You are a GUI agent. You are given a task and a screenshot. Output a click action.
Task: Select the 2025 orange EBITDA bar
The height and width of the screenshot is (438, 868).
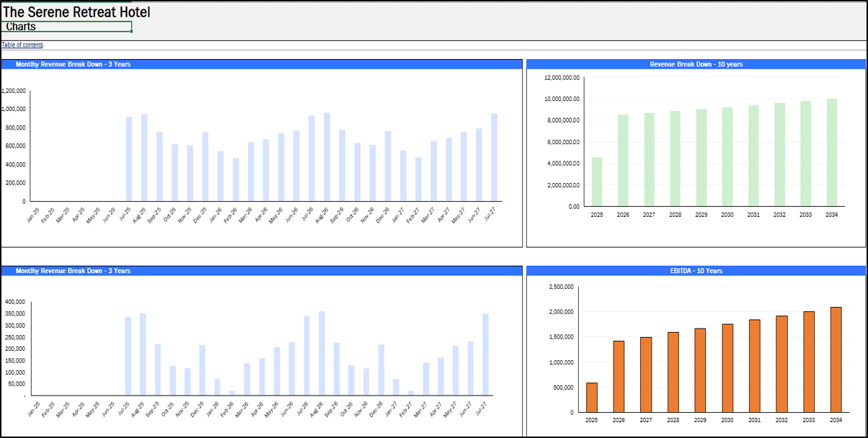click(x=592, y=398)
